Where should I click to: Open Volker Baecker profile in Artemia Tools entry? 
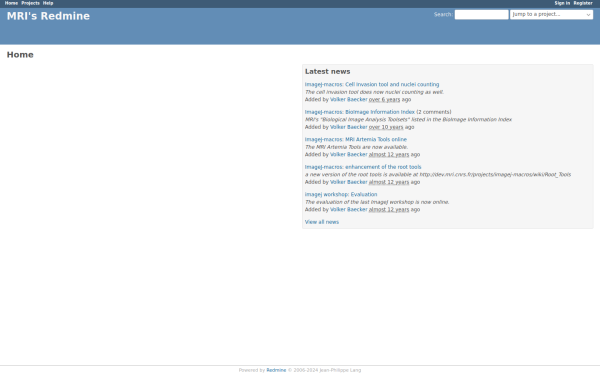[349, 155]
